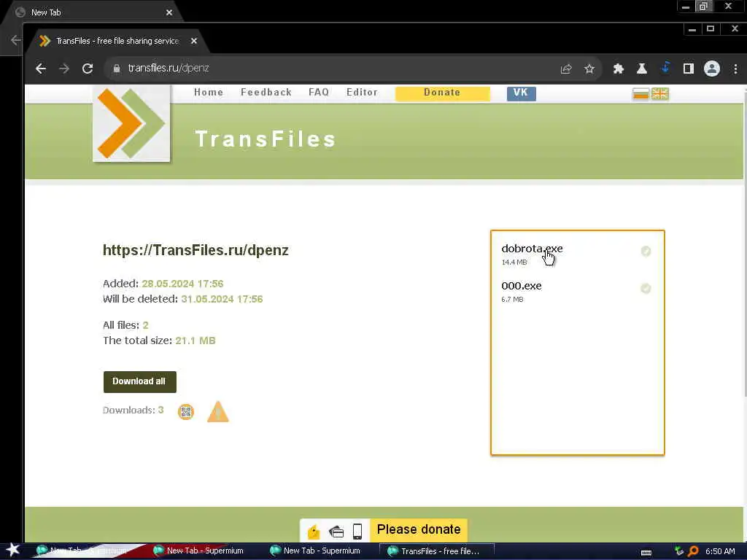Toggle the browser side panel icon
747x560 pixels.
coord(689,69)
